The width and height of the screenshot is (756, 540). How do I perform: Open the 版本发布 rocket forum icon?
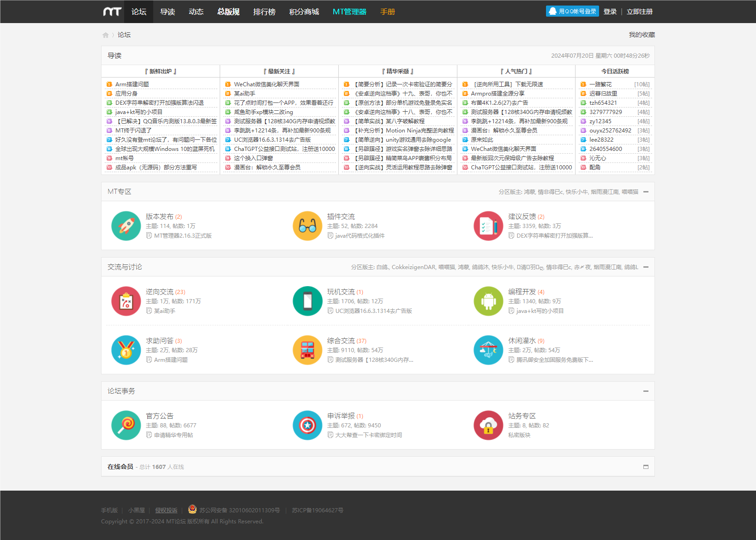point(126,226)
